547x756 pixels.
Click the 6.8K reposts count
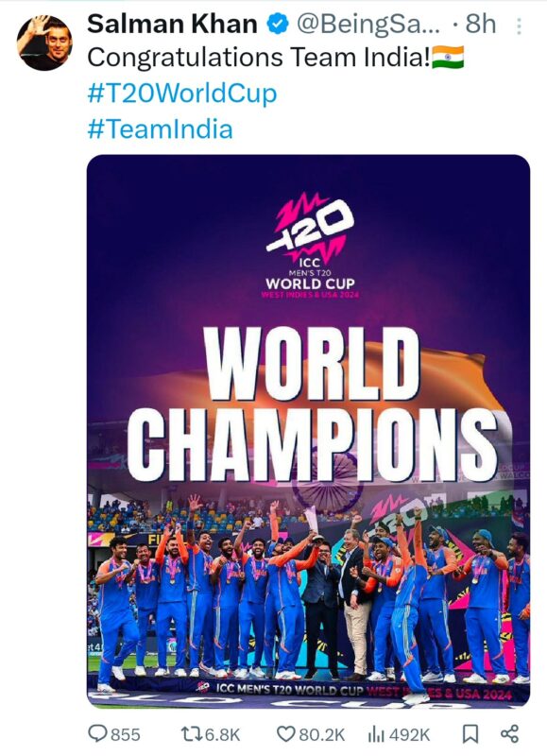[x=223, y=735]
